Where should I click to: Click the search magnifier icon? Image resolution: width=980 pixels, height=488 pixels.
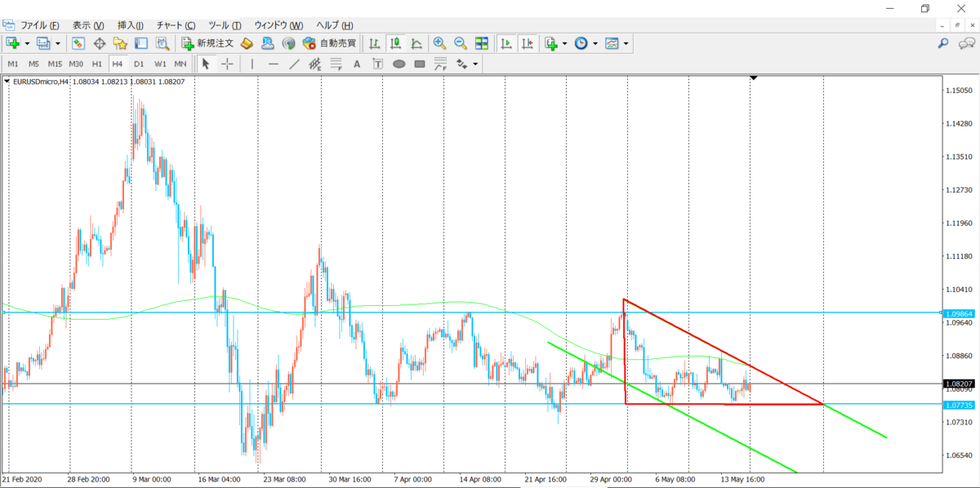pos(943,43)
